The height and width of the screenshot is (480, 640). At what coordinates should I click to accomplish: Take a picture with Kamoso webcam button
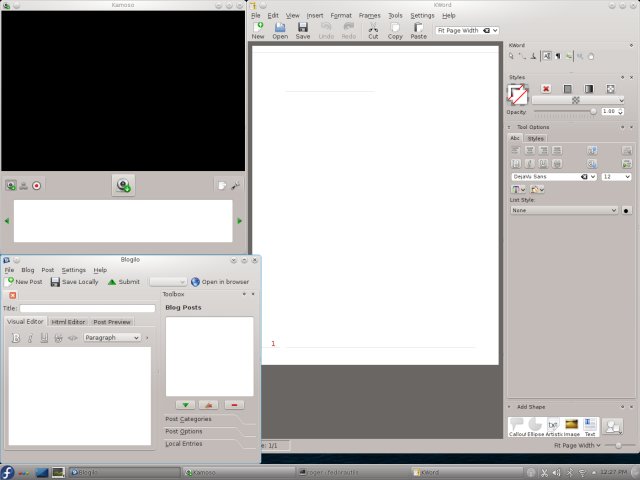(x=123, y=185)
